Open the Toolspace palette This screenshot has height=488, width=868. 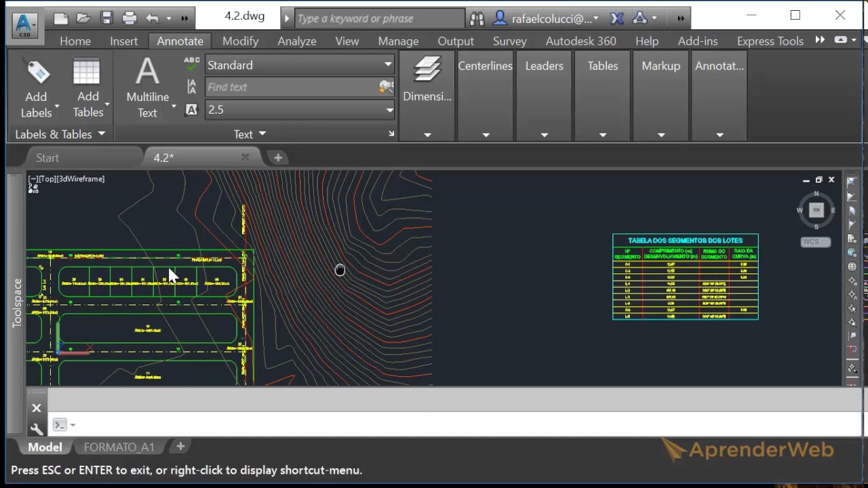[x=18, y=303]
